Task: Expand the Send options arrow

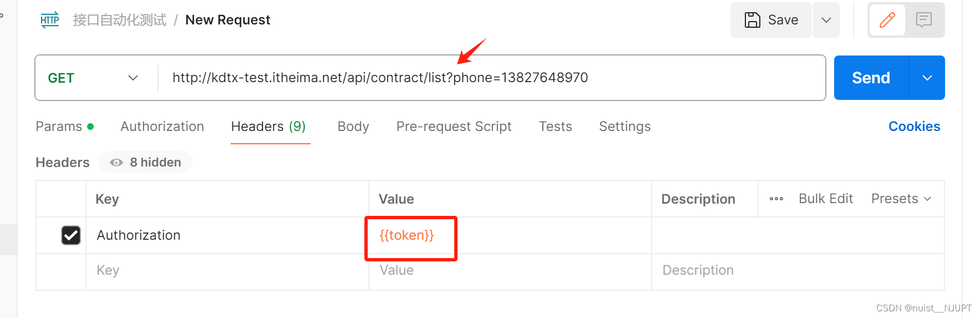Action: coord(927,78)
